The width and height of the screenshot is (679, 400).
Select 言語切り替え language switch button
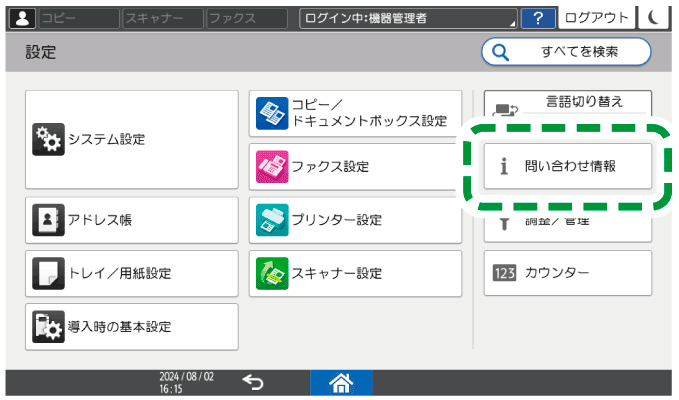[x=568, y=103]
